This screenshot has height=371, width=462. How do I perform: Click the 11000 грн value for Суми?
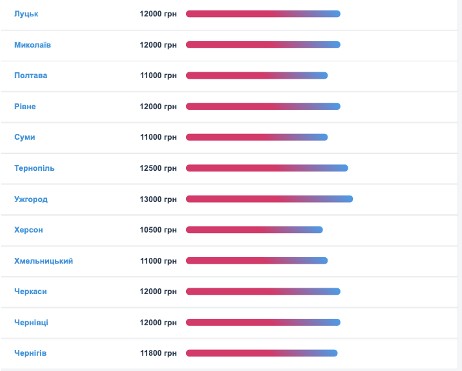coord(158,137)
